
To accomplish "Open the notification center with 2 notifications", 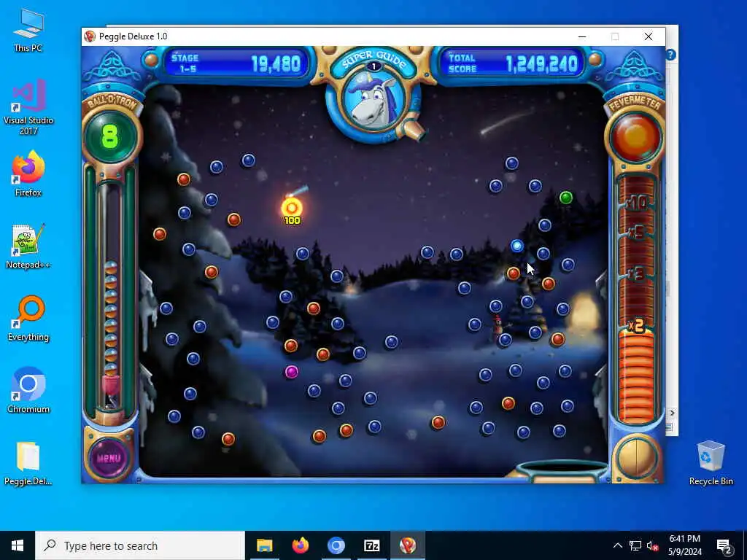I will pyautogui.click(x=724, y=545).
